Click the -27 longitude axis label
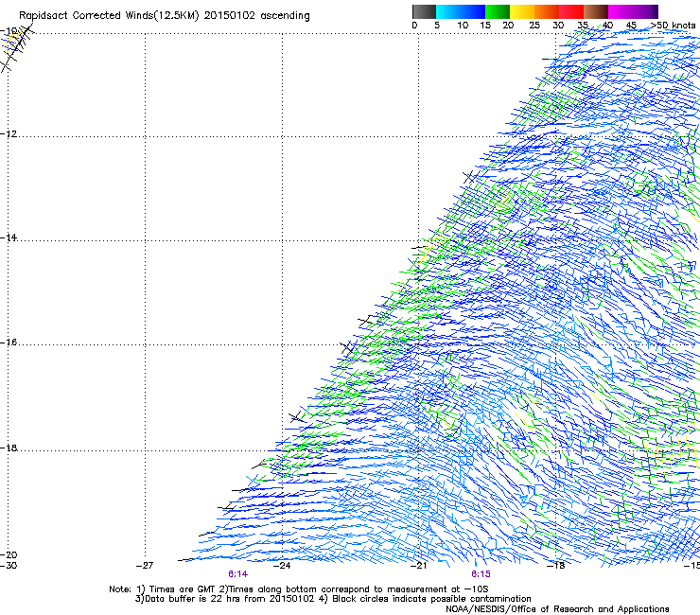 tap(145, 566)
